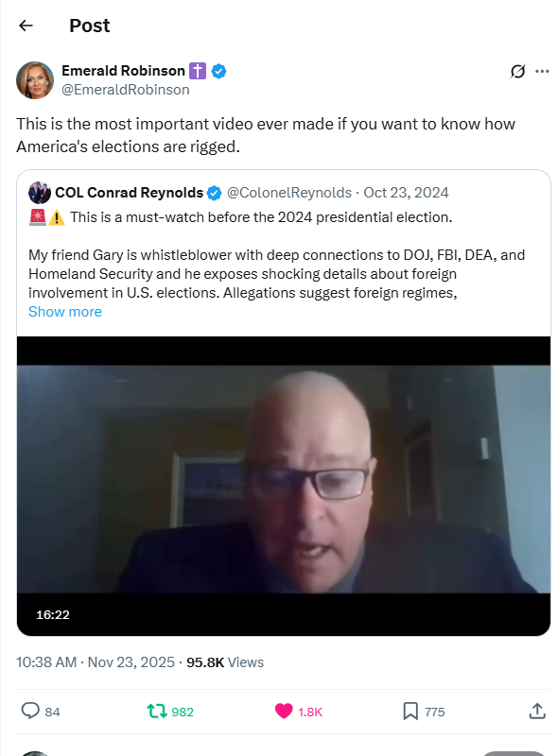Open the Grok explain icon on post
This screenshot has height=756, width=558.
tap(517, 72)
